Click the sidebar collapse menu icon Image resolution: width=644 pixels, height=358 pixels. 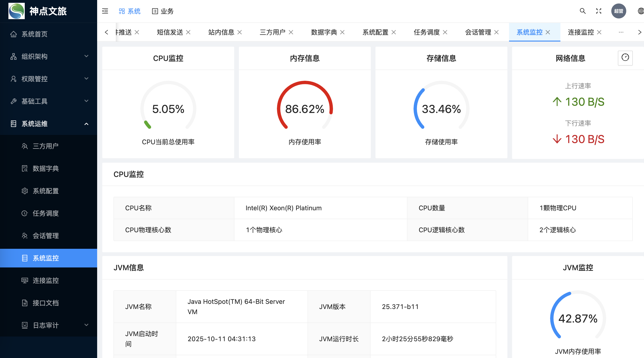coord(105,11)
